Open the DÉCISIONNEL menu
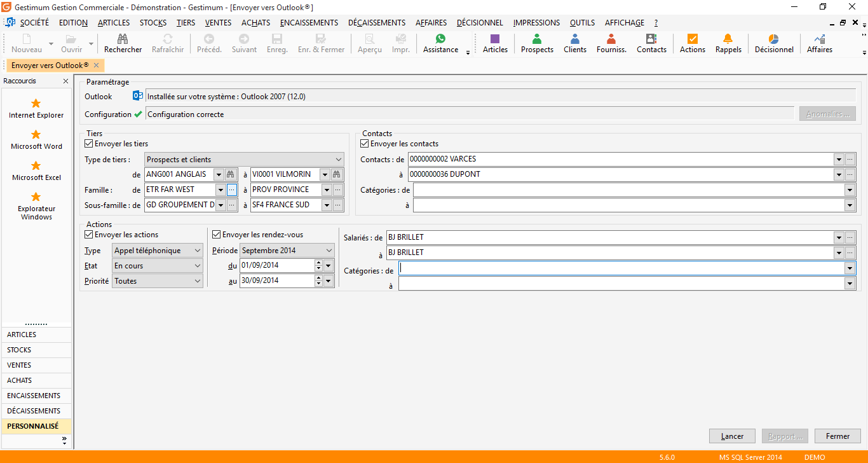The height and width of the screenshot is (463, 868). pyautogui.click(x=480, y=22)
